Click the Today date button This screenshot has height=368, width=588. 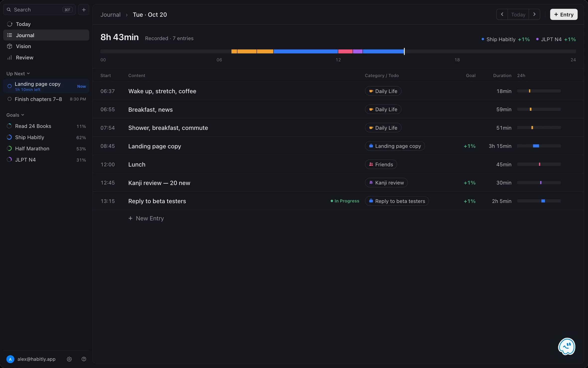(518, 14)
